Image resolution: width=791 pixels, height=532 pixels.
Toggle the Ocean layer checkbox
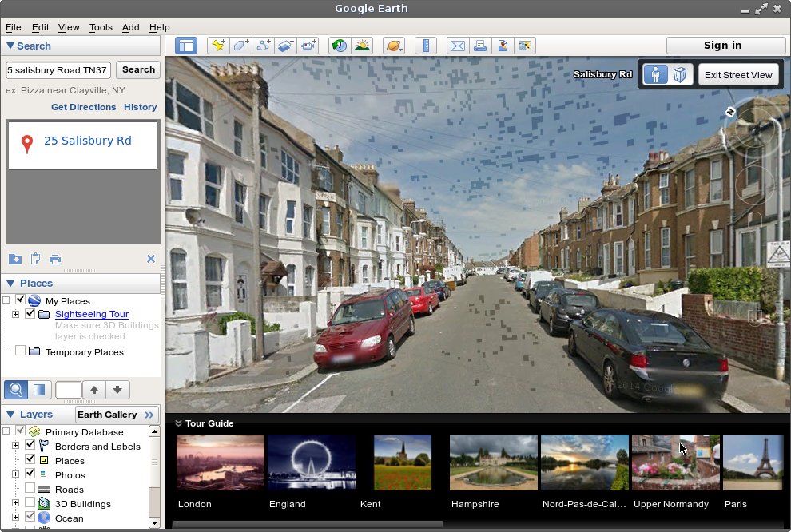[30, 517]
